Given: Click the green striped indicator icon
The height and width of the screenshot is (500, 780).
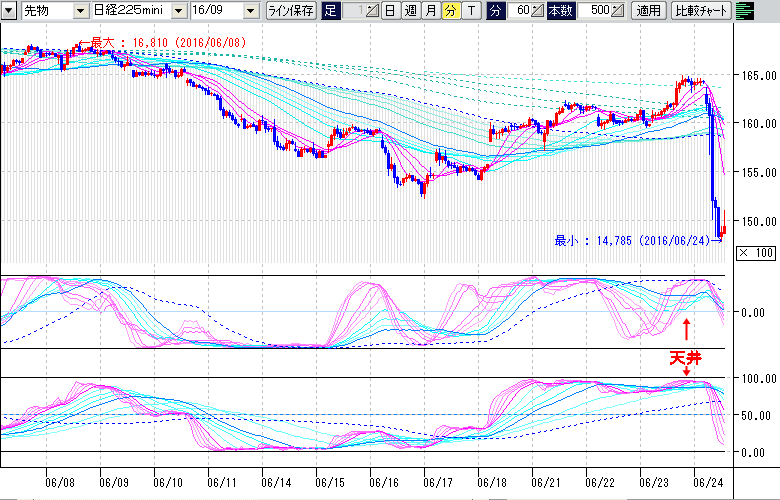Looking at the screenshot, I should tap(744, 10).
